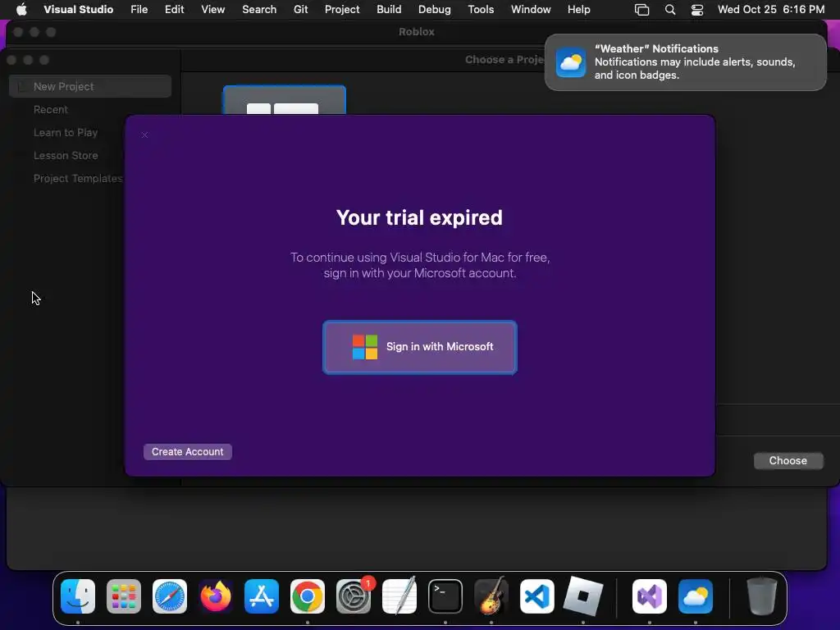Launch GarageBand from the dock
This screenshot has width=840, height=630.
click(491, 596)
